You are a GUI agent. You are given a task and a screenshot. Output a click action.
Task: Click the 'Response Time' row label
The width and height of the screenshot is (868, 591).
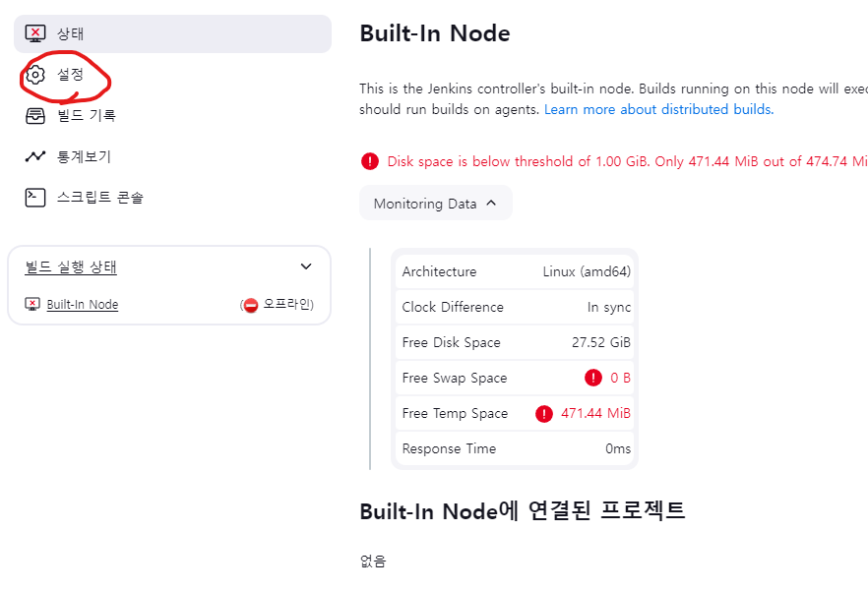[x=449, y=448]
